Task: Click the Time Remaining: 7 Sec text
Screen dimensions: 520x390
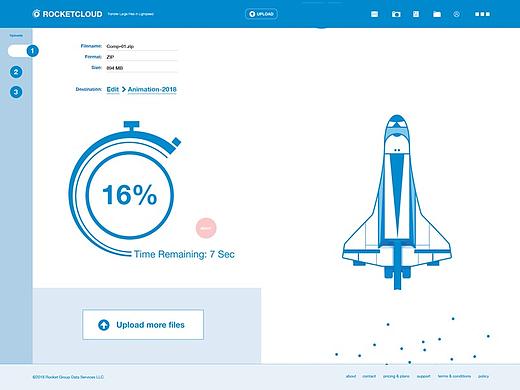Action: coord(184,254)
